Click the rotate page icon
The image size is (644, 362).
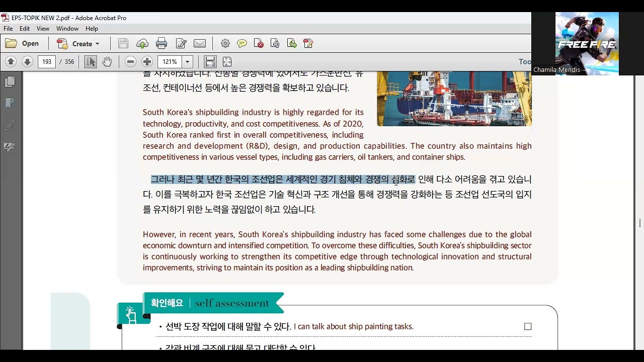click(x=275, y=44)
